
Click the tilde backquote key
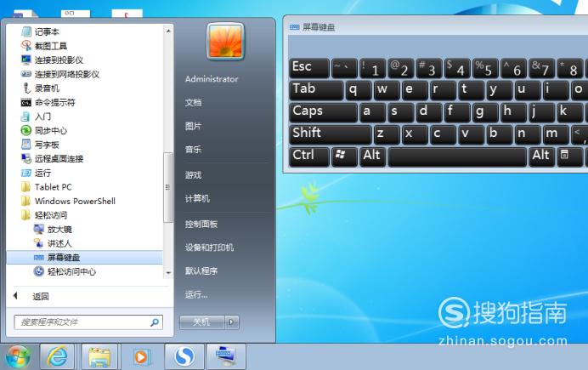pos(344,68)
